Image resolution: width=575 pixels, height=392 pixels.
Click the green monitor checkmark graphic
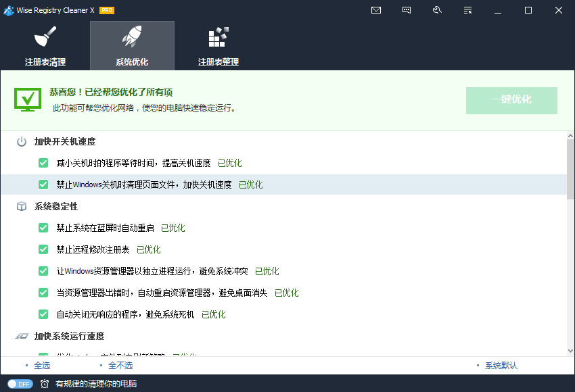[x=28, y=99]
